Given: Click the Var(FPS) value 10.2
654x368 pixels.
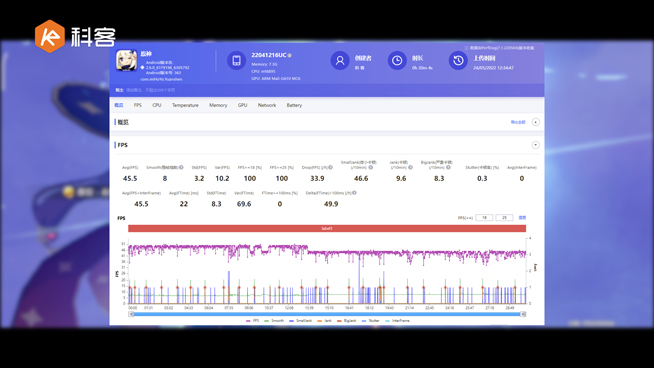Looking at the screenshot, I should [222, 179].
